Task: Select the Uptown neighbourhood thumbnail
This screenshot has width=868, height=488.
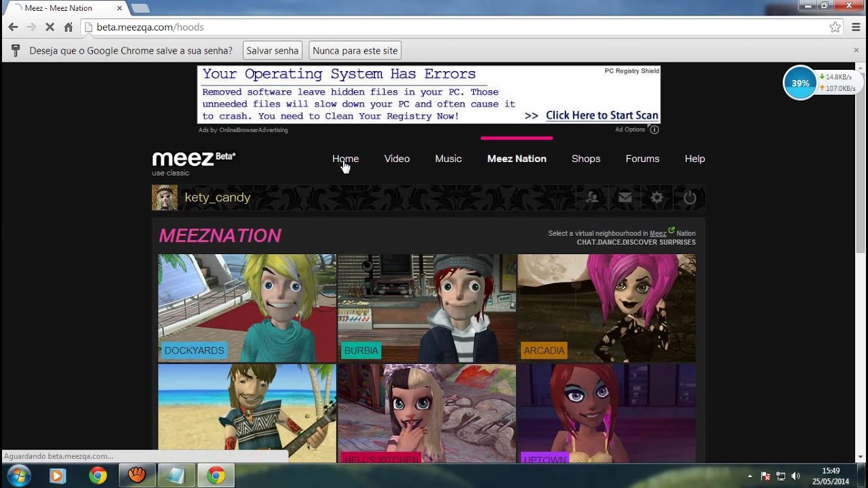Action: pos(606,413)
